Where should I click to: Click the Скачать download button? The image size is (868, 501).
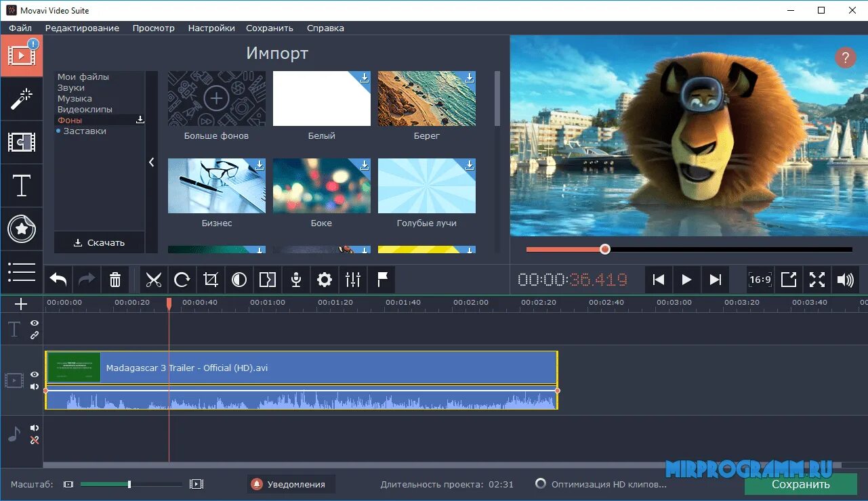(100, 242)
